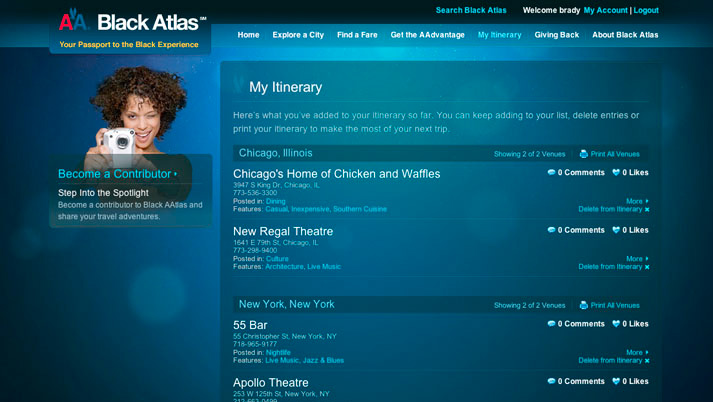Open Explore a City in navigation
Screen dimensions: 713x402
point(298,35)
